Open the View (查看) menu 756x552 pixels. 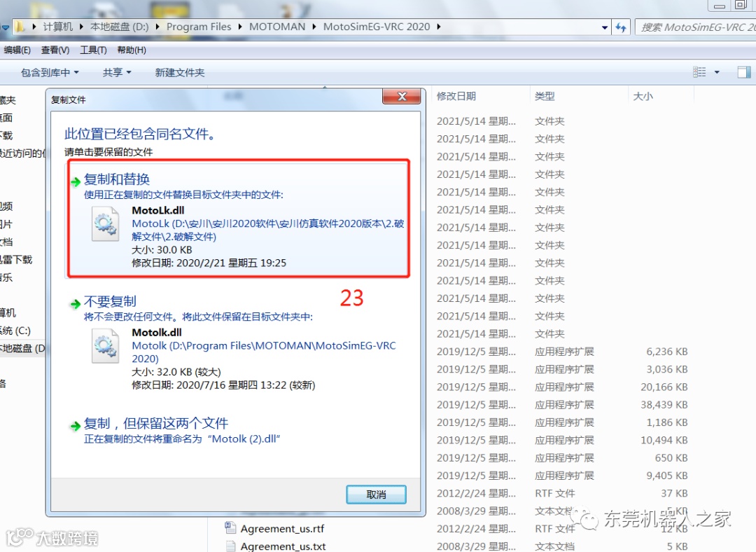55,50
